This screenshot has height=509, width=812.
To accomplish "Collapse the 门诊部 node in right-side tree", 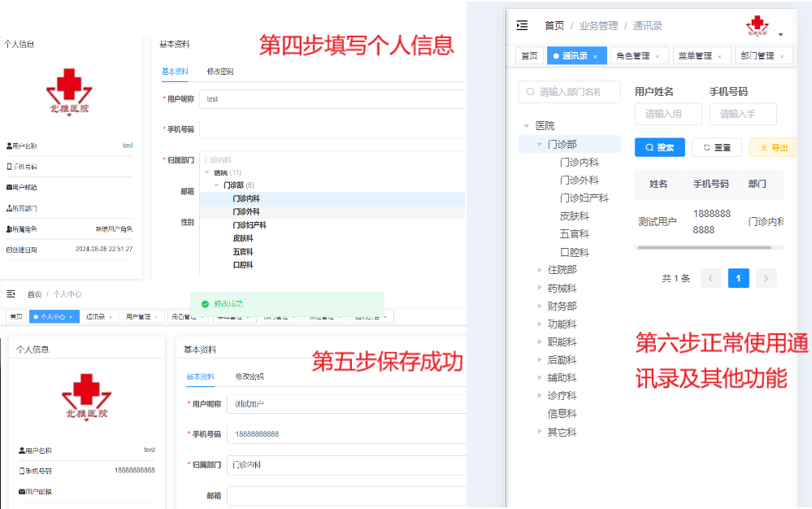I will click(x=540, y=145).
